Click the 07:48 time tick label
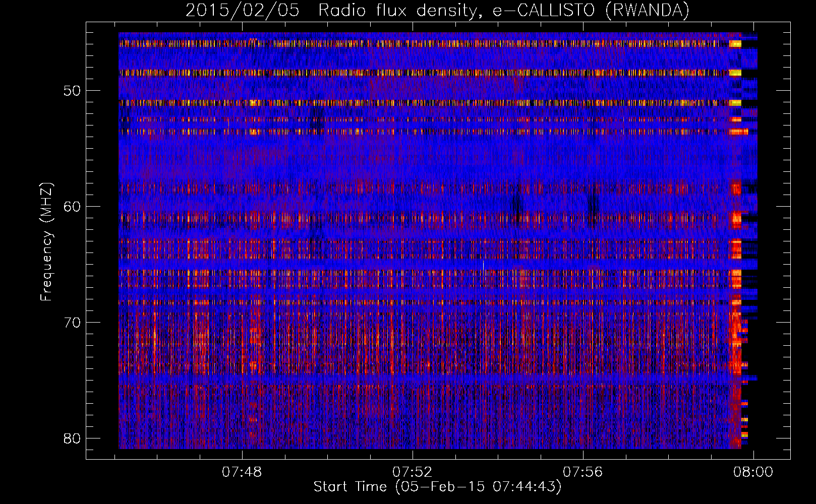Screen dimensions: 816x504 242,472
